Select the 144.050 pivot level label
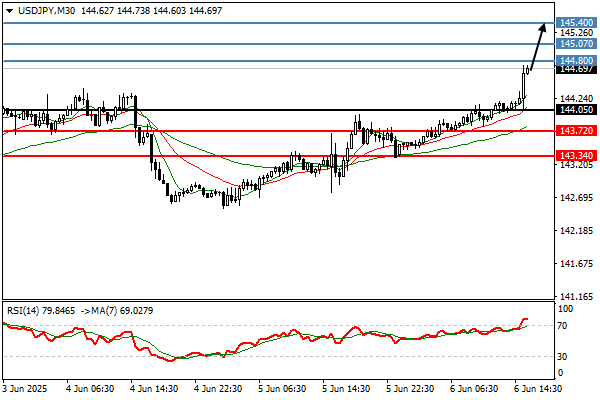Image resolution: width=600 pixels, height=400 pixels. [576, 110]
